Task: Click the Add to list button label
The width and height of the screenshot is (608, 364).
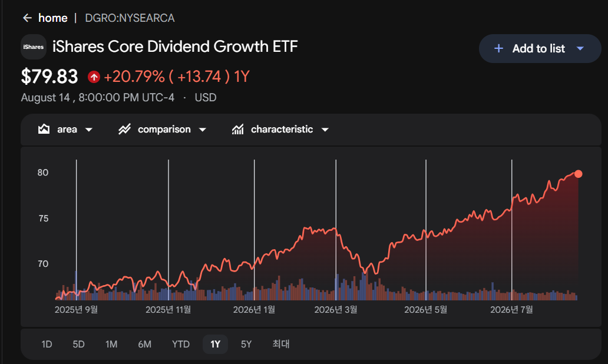Action: pos(538,48)
